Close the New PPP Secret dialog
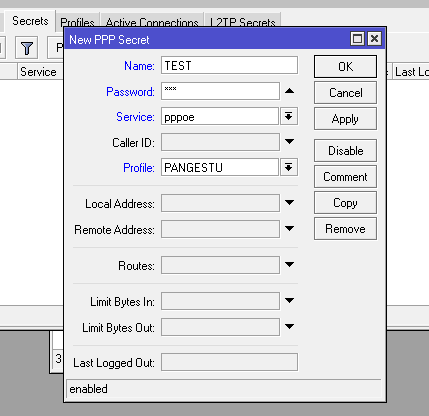Screen dimensions: 429x416 (x=374, y=39)
